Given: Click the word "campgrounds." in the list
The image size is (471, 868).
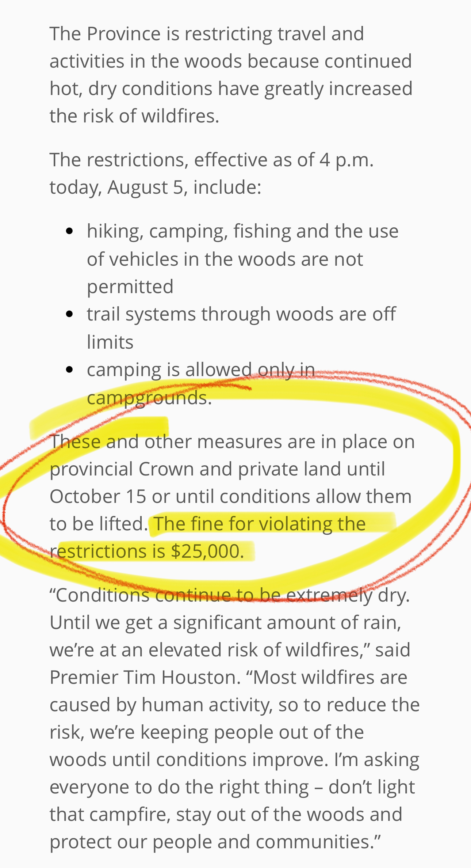Looking at the screenshot, I should pyautogui.click(x=149, y=398).
